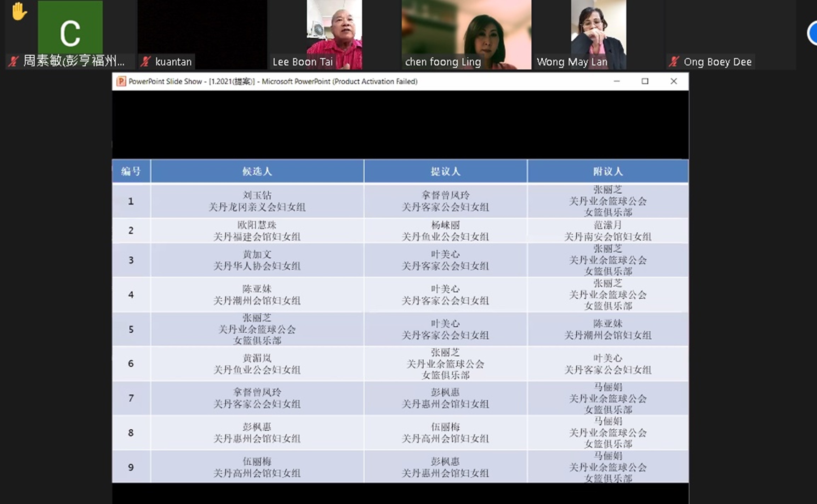Click the muted microphone icon beside kuantan
This screenshot has height=504, width=817.
[x=145, y=62]
